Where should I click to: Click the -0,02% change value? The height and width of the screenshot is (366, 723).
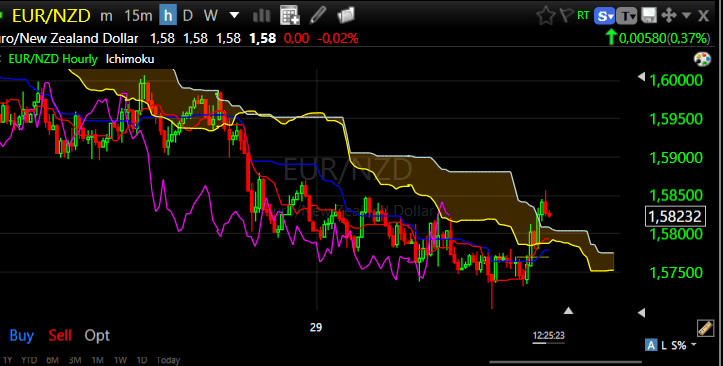338,38
